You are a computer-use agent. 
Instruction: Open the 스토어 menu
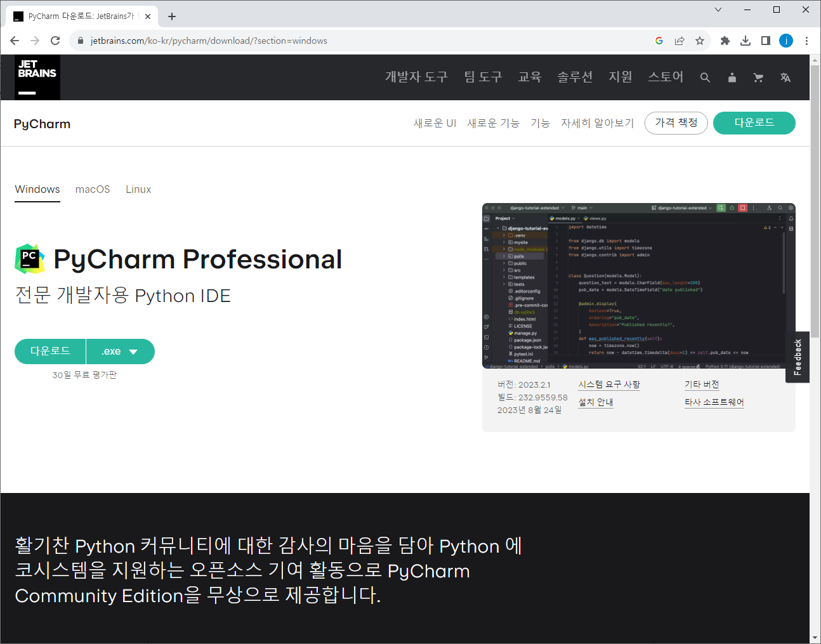[x=666, y=77]
